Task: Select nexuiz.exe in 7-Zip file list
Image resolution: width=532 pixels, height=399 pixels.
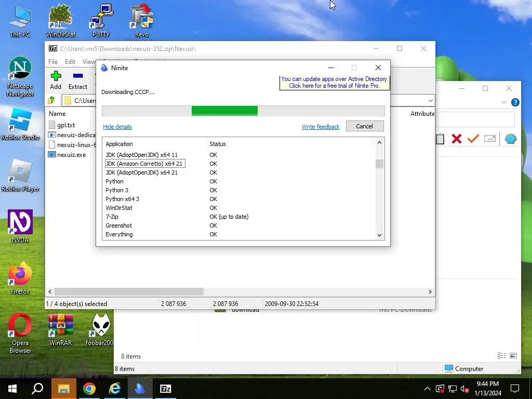Action: [71, 155]
